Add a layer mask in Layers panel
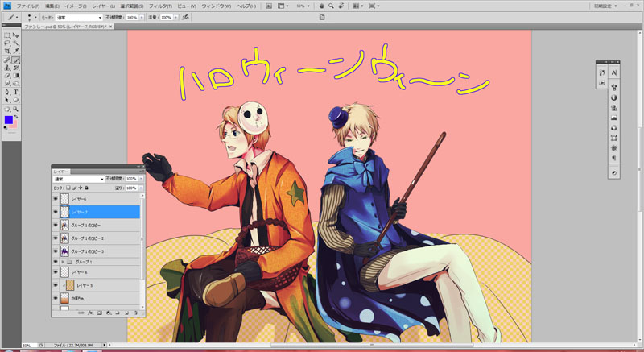Image resolution: width=644 pixels, height=352 pixels. [x=99, y=313]
